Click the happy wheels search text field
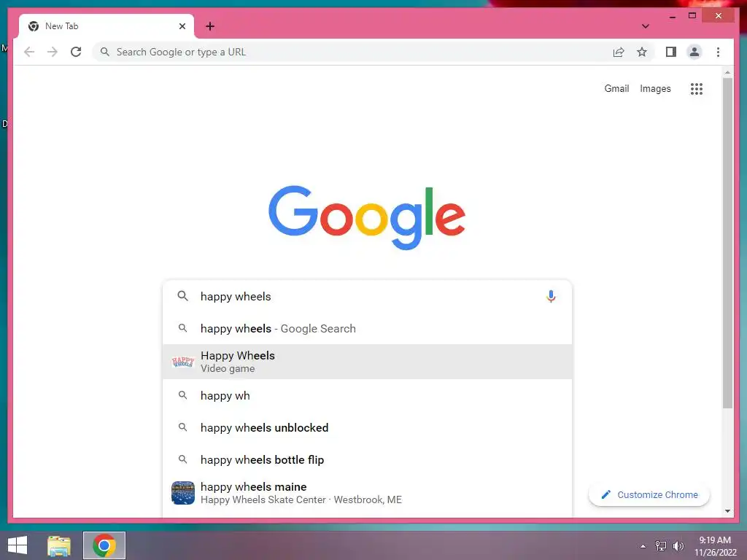Screen dimensions: 747x560 [367, 296]
